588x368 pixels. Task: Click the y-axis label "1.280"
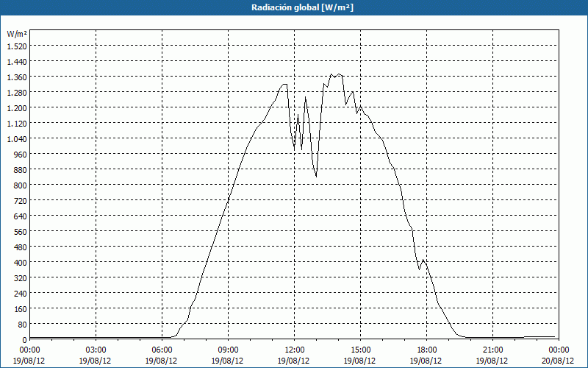(x=17, y=93)
